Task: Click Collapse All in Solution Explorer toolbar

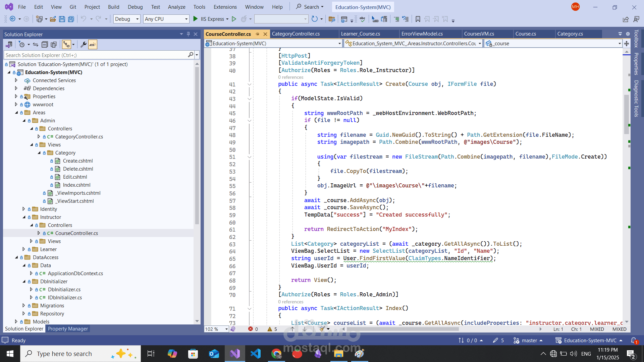Action: (x=45, y=45)
